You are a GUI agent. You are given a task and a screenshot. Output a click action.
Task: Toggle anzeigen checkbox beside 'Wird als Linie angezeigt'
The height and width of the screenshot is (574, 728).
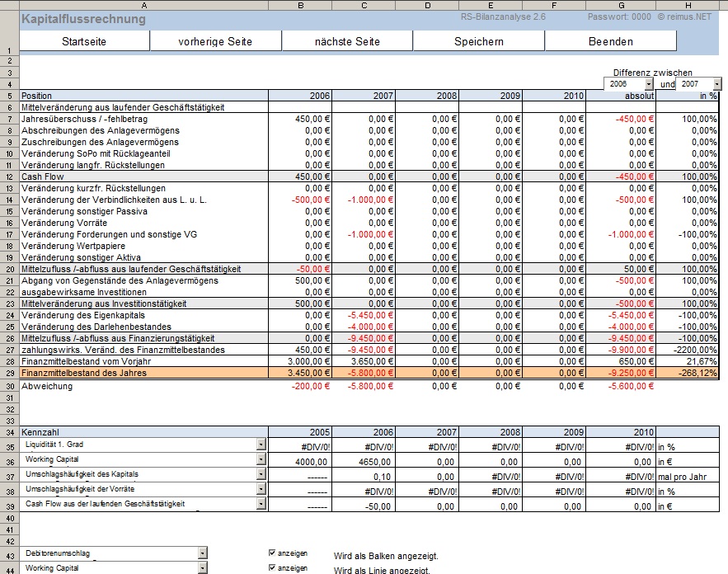point(273,568)
